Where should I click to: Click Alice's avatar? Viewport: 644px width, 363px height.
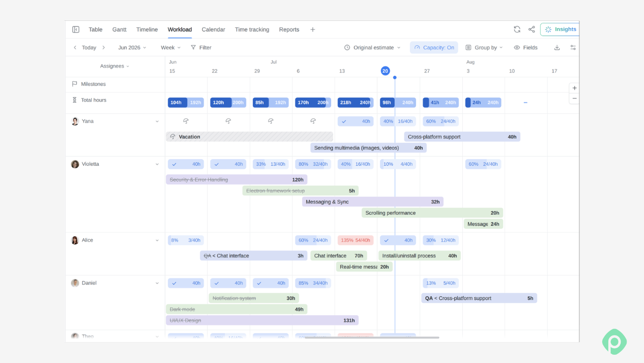point(75,240)
